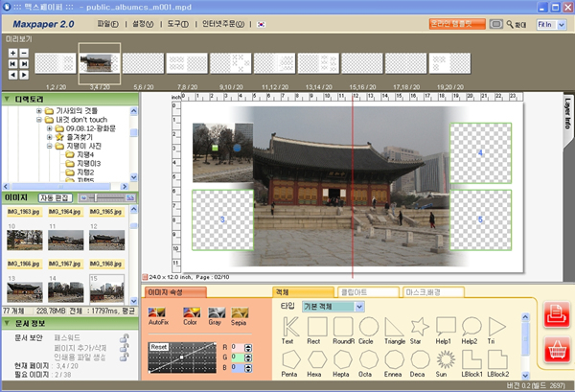
Task: Insert the Help2 speech bubble
Action: [471, 330]
